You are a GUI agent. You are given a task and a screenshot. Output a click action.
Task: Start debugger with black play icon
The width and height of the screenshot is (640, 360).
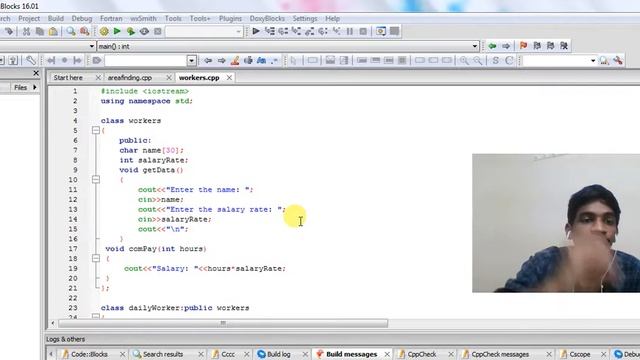click(256, 31)
